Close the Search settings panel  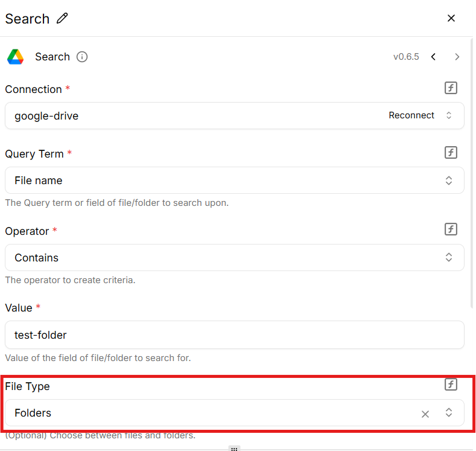451,19
